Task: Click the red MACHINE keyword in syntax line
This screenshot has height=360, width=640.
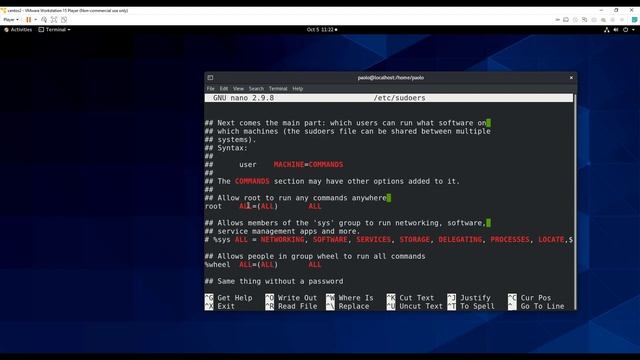Action: pos(289,164)
